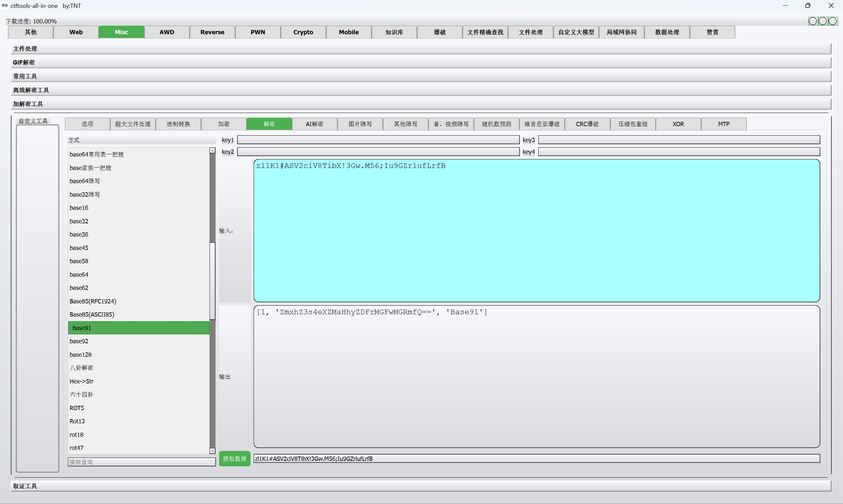Image resolution: width=843 pixels, height=504 pixels.
Task: Choose base58 in method list
Action: (139, 261)
